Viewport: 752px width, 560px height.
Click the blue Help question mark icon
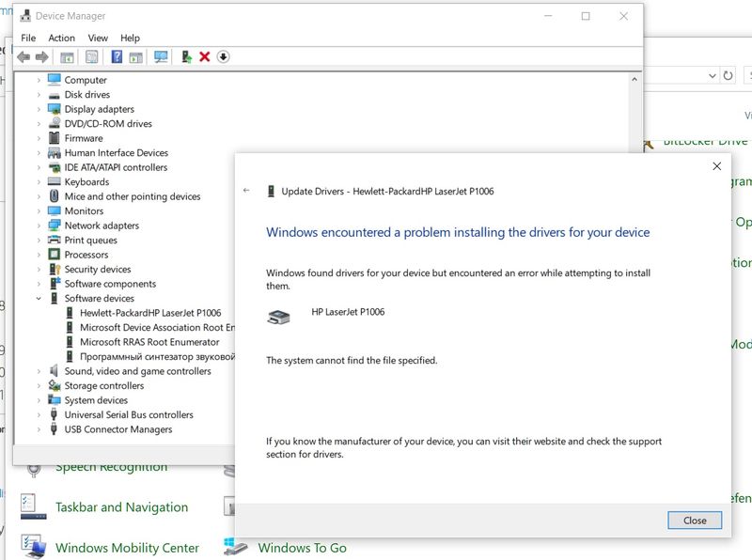(x=117, y=56)
